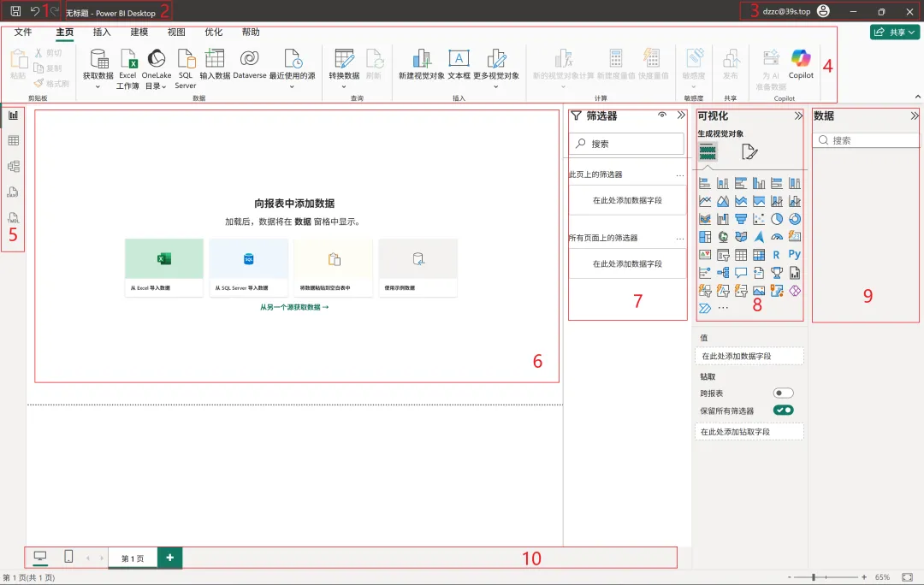This screenshot has width=924, height=585.
Task: Click 从 SQL Server 导入数据 card
Action: (249, 267)
